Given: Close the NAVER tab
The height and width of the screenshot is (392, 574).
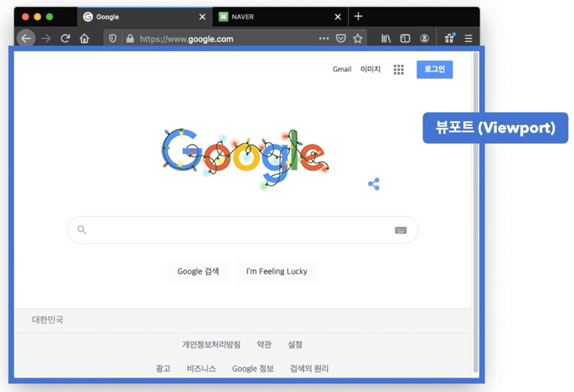Looking at the screenshot, I should [338, 17].
